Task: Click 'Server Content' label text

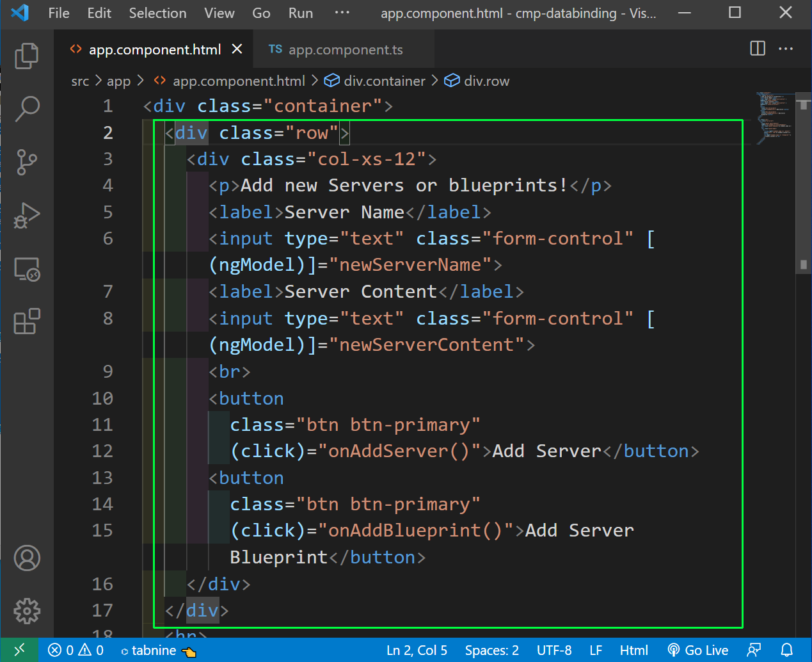Action: click(361, 291)
